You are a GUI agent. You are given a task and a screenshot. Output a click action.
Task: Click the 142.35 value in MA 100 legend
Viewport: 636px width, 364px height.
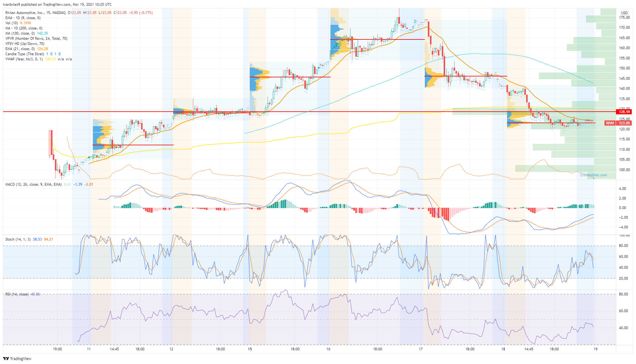(x=42, y=33)
